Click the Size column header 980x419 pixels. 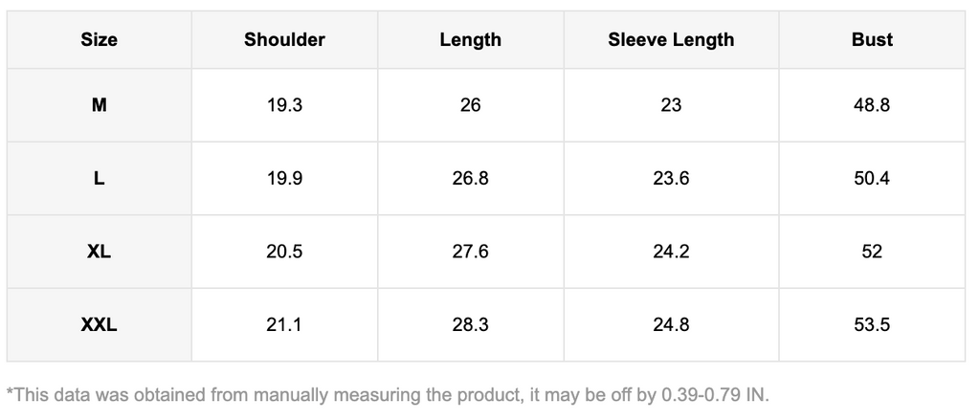coord(100,40)
